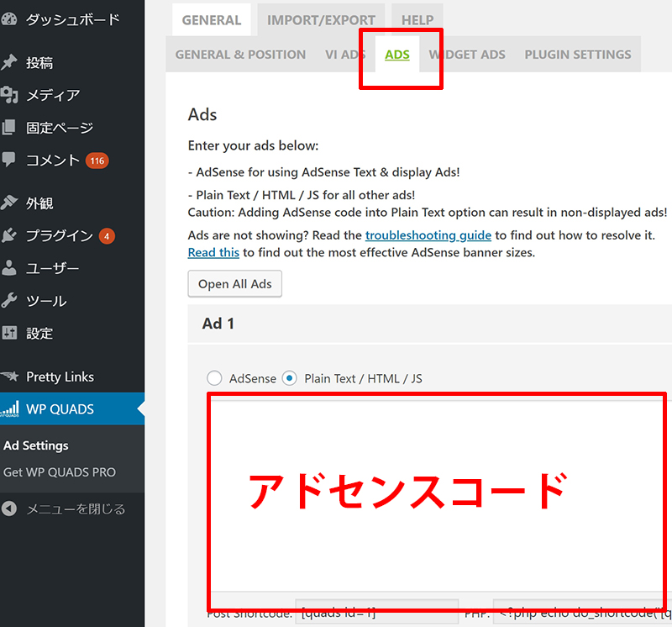Click the Pretty Links star icon
Viewport: 672px width, 627px height.
pyautogui.click(x=9, y=377)
